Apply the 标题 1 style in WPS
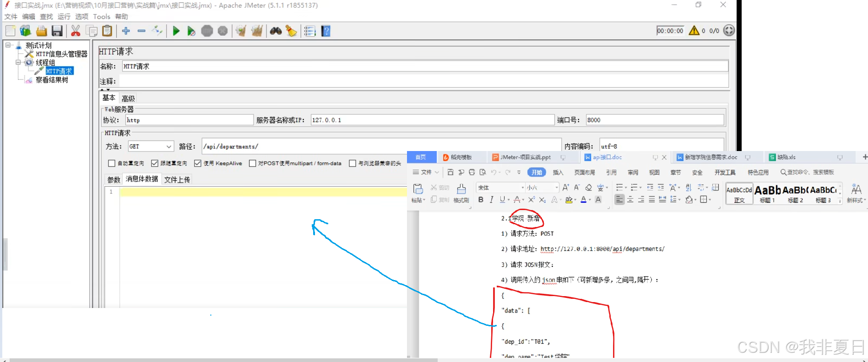 [767, 194]
